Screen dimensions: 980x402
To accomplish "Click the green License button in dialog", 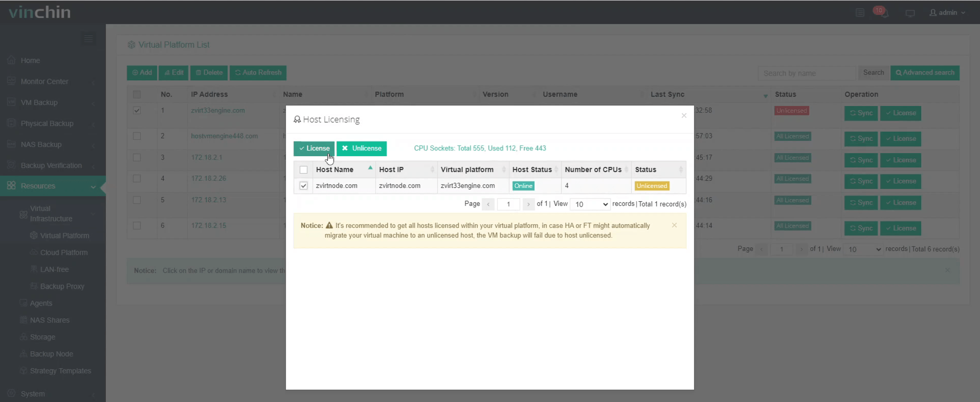I will 314,149.
